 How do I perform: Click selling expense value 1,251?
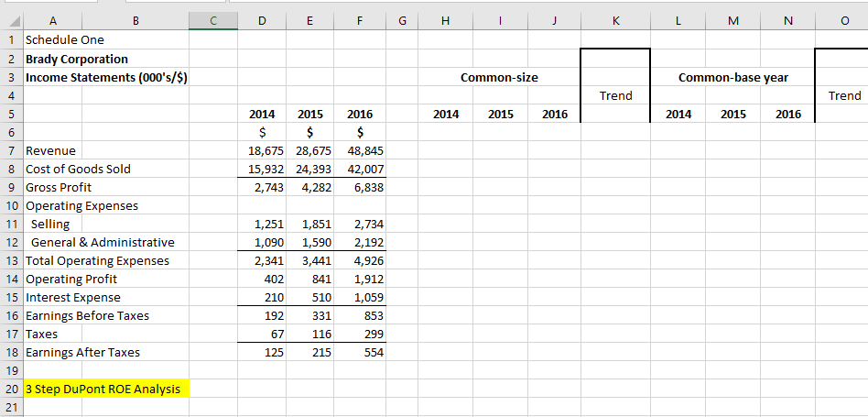[x=269, y=225]
